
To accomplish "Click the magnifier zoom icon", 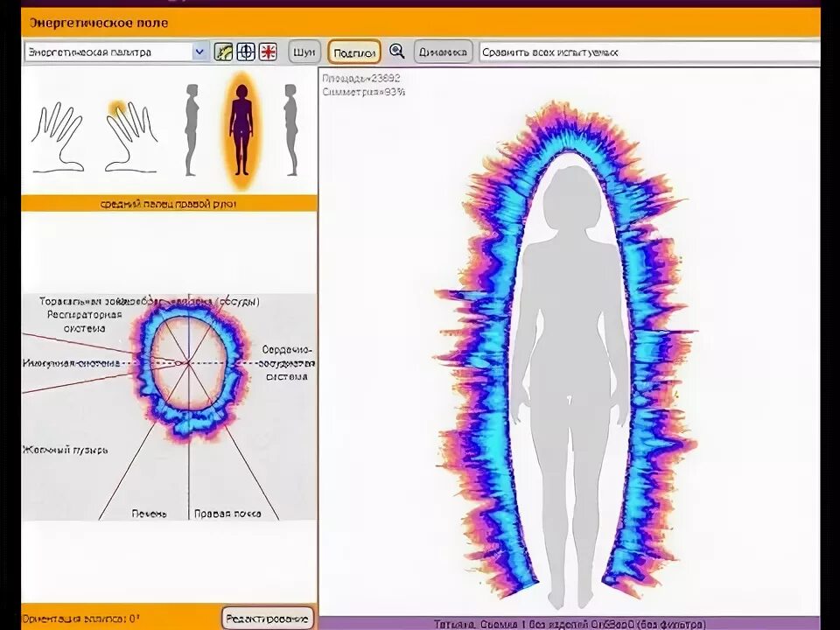I will coord(397,52).
